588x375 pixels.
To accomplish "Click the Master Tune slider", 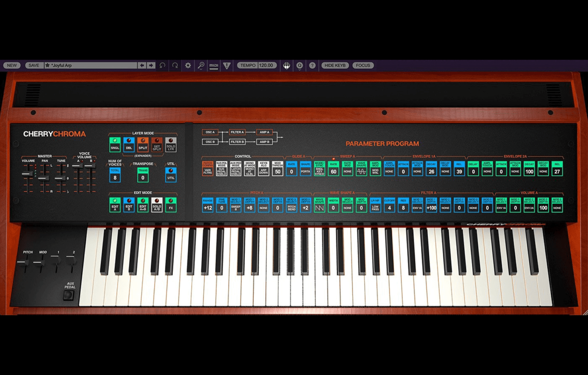I will 61,178.
